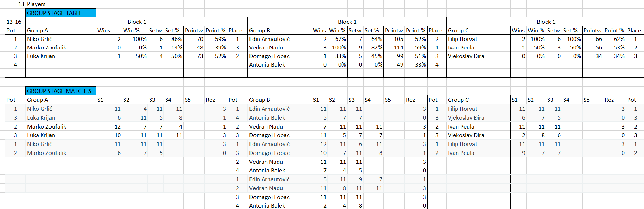Select the GROUP STAGE MATCHES header cell

pyautogui.click(x=61, y=91)
